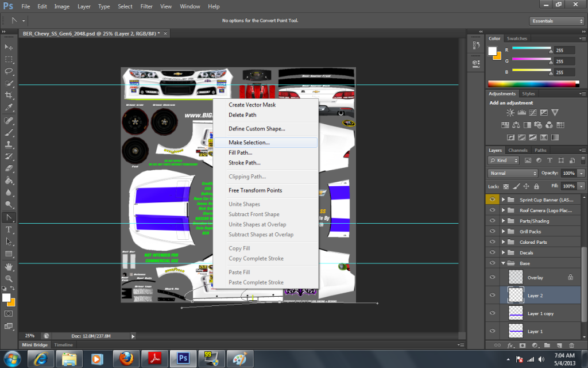This screenshot has width=588, height=368.
Task: Toggle visibility of Layer 1 copy
Action: (x=492, y=313)
